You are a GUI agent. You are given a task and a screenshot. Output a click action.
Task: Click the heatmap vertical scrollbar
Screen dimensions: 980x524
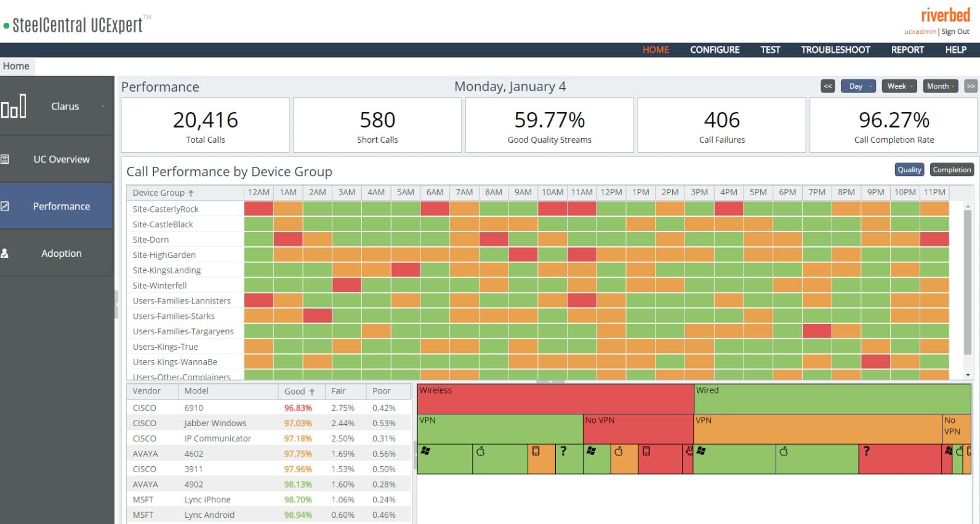(968, 282)
